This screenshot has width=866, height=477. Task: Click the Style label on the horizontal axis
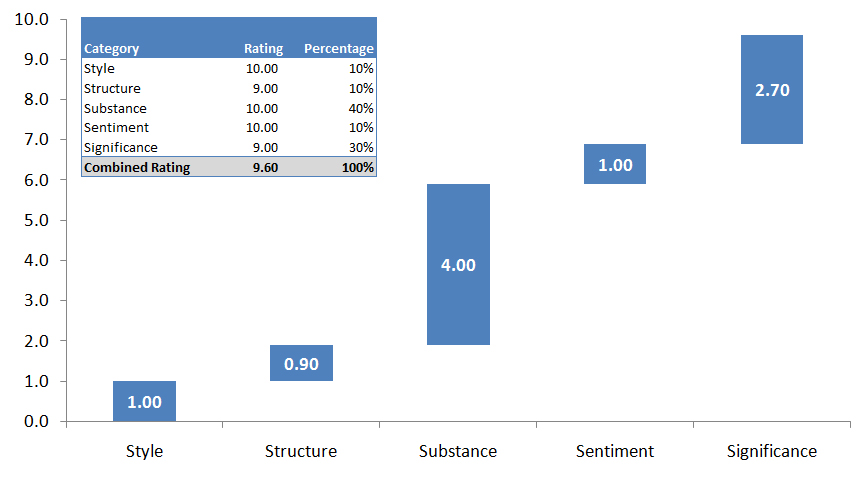point(144,451)
